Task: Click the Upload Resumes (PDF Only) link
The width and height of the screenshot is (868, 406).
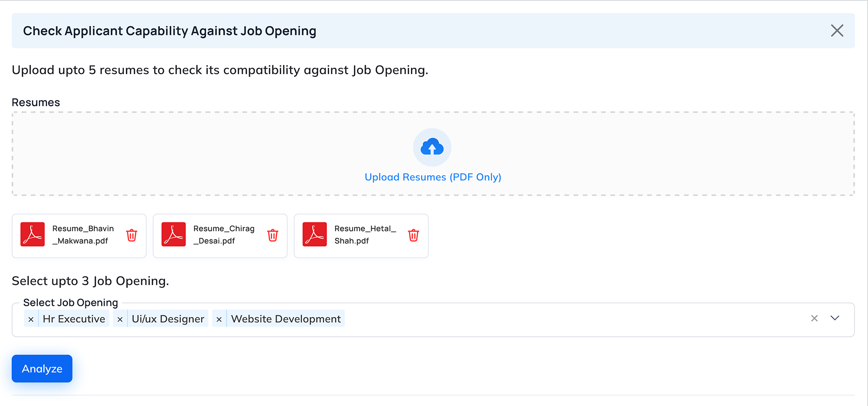Action: click(433, 177)
